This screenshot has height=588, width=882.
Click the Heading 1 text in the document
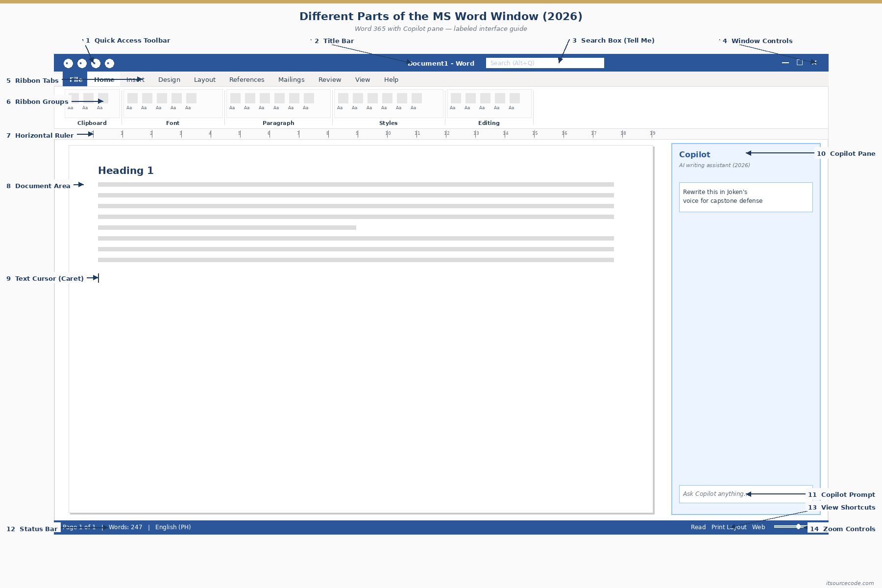tap(125, 171)
